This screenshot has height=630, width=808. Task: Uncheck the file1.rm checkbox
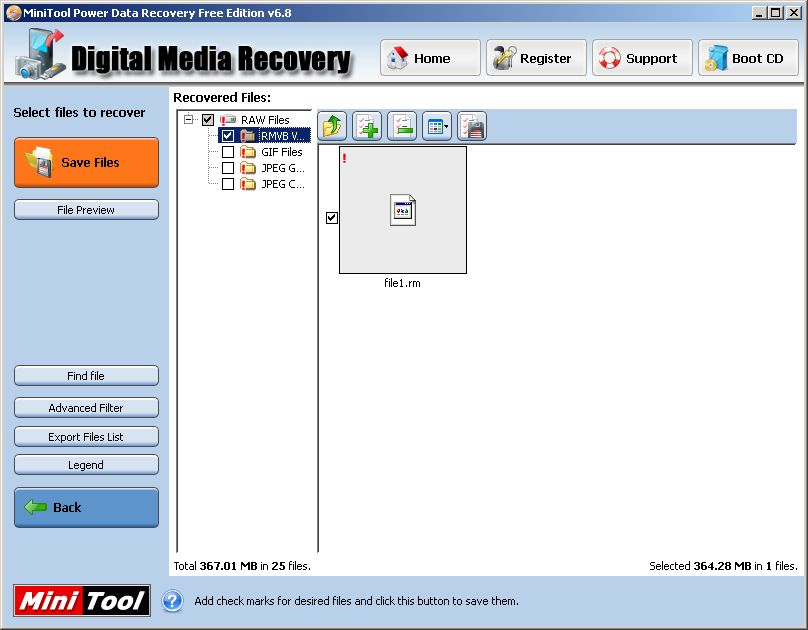pyautogui.click(x=332, y=218)
